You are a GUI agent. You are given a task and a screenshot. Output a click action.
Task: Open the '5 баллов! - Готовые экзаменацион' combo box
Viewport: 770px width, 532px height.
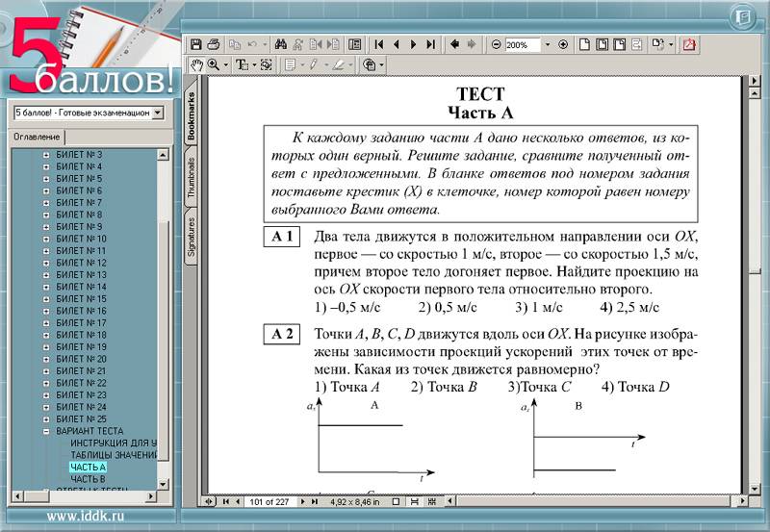point(88,113)
